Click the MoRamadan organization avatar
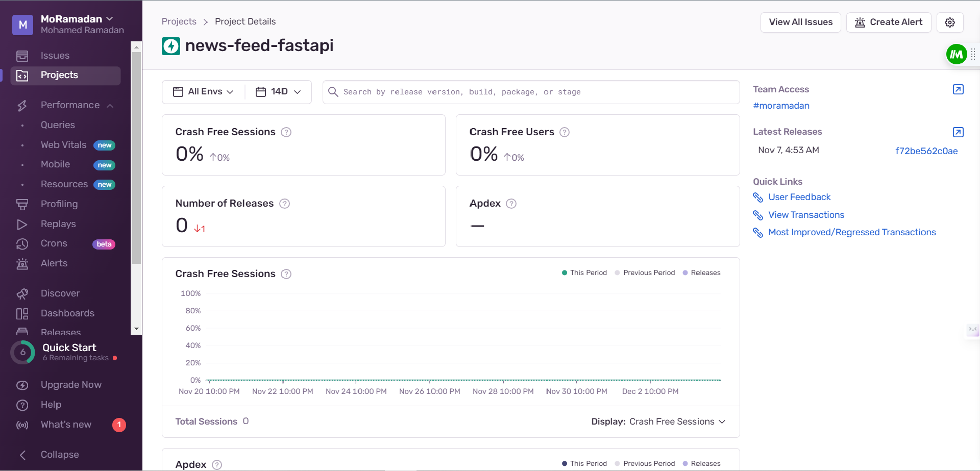This screenshot has width=980, height=471. (22, 24)
